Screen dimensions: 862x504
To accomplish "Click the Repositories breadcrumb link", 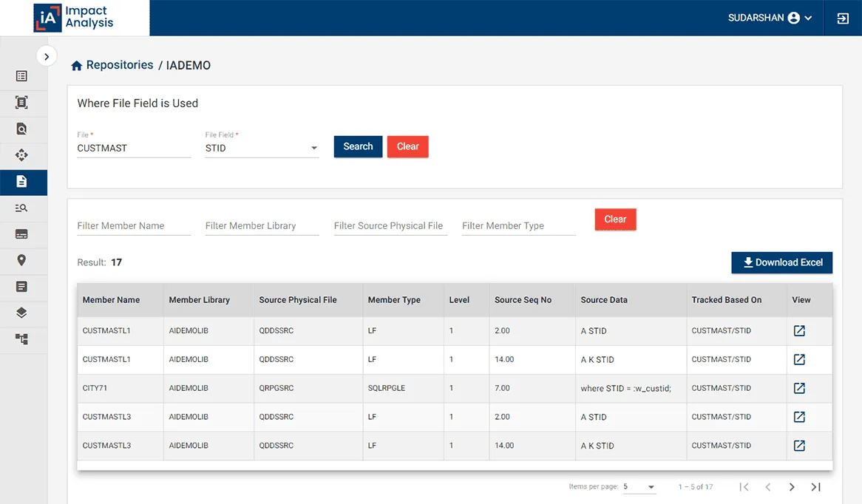I will pyautogui.click(x=119, y=65).
